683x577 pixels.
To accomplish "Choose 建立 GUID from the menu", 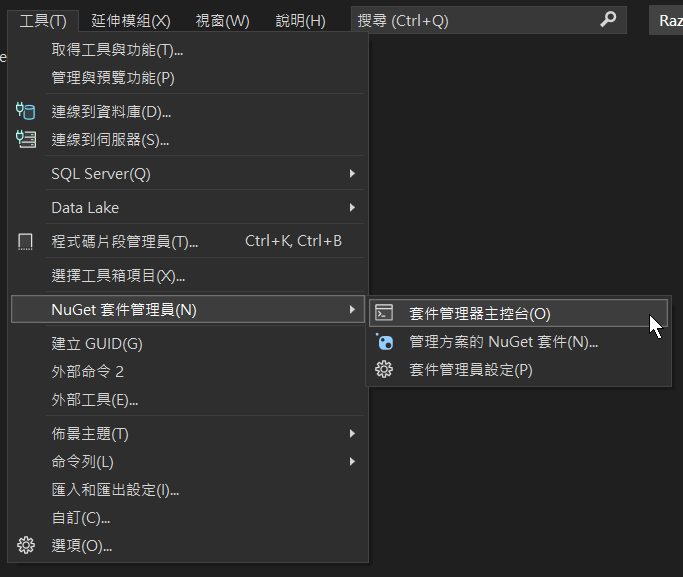I will (x=97, y=344).
